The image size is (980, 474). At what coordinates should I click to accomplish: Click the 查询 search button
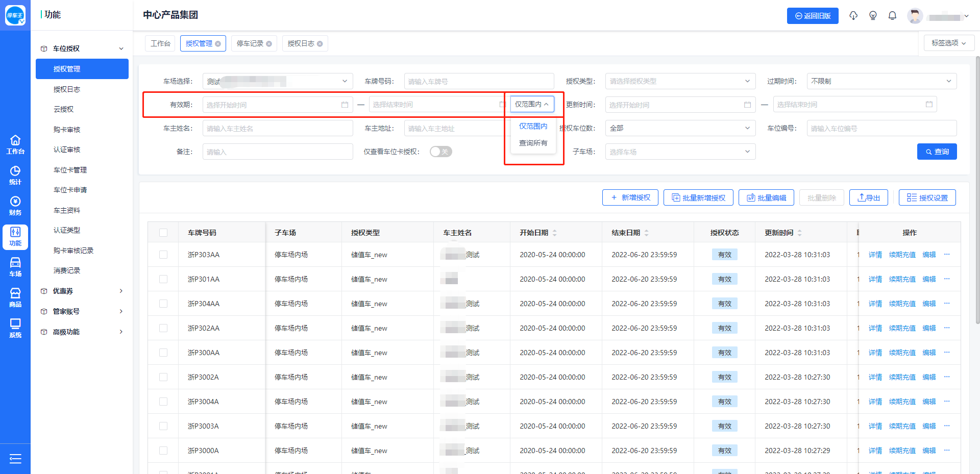click(937, 152)
